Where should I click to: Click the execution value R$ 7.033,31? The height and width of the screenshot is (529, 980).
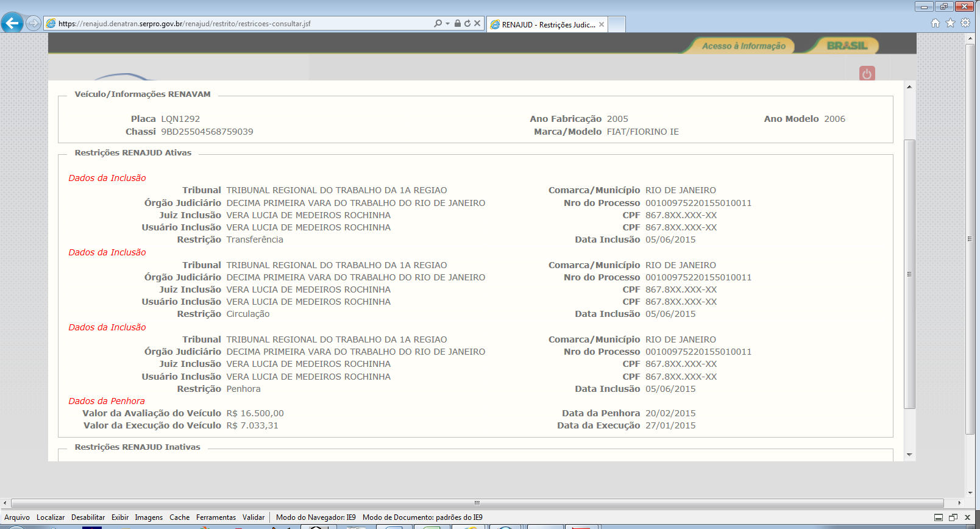(x=252, y=425)
